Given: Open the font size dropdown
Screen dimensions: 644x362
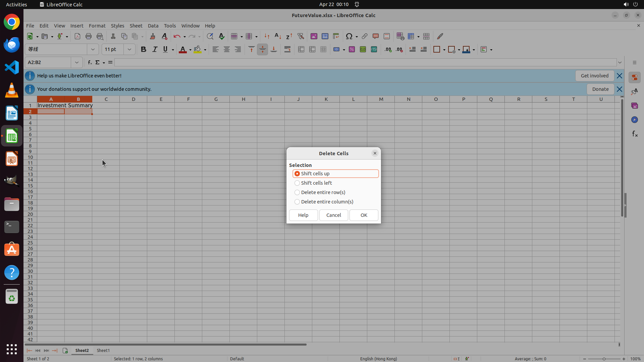Looking at the screenshot, I should tap(129, 49).
